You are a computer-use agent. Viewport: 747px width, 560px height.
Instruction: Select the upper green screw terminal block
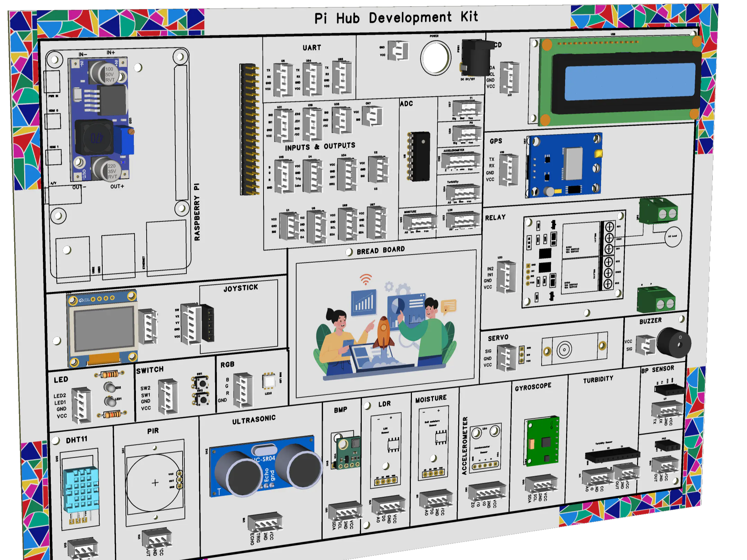tap(658, 211)
